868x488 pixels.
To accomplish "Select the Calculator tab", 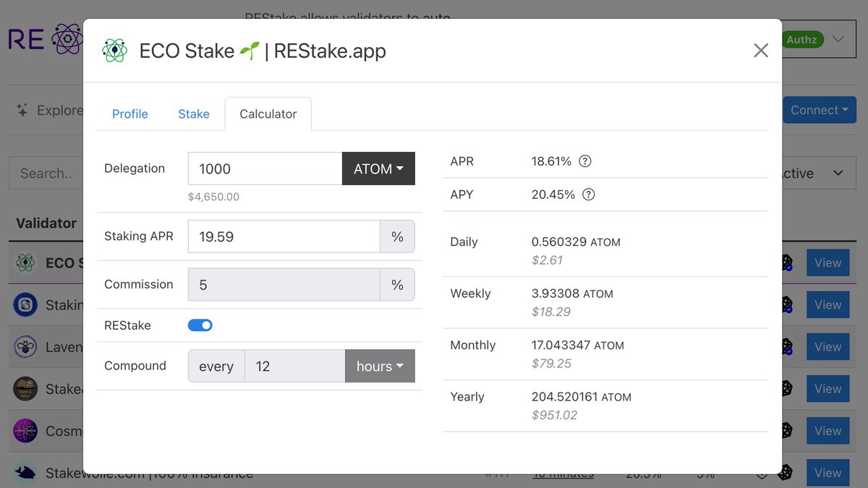I will (268, 114).
